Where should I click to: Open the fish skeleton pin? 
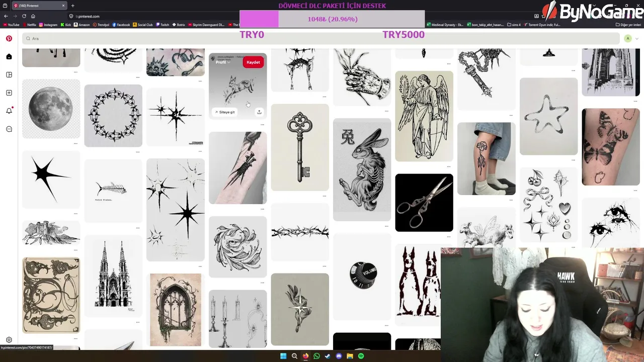tap(113, 190)
